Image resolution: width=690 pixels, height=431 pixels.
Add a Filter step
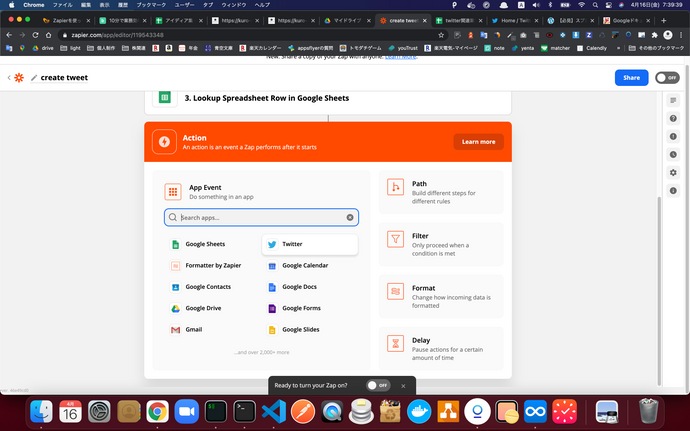pyautogui.click(x=441, y=244)
